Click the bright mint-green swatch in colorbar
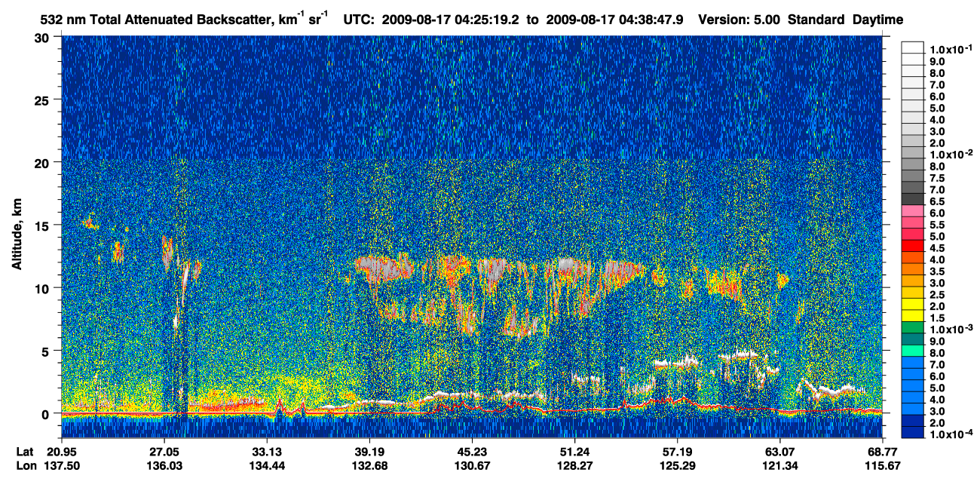This screenshot has height=503, width=980. click(912, 350)
